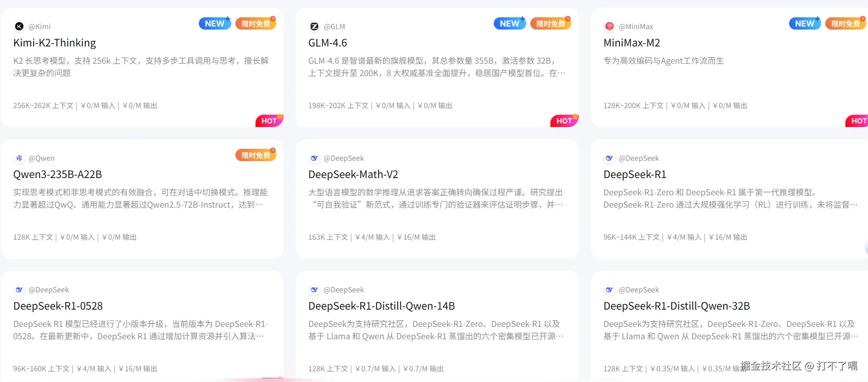
Task: Click the DeepSeek logo beside the DeepSeek-R1 title
Action: coord(609,158)
